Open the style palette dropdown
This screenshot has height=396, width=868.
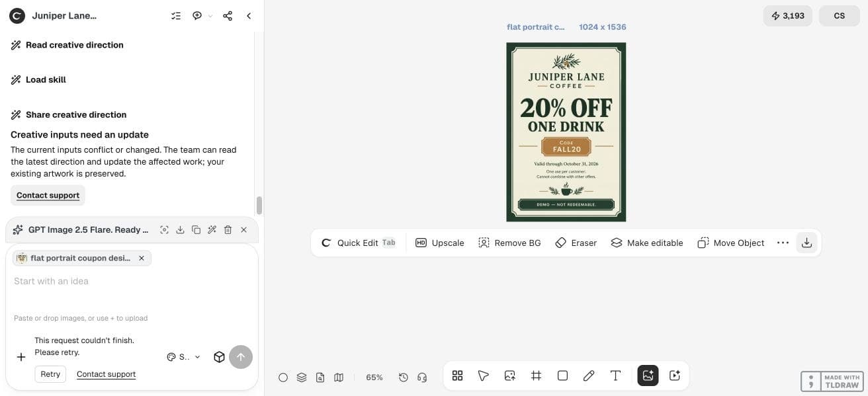point(183,357)
